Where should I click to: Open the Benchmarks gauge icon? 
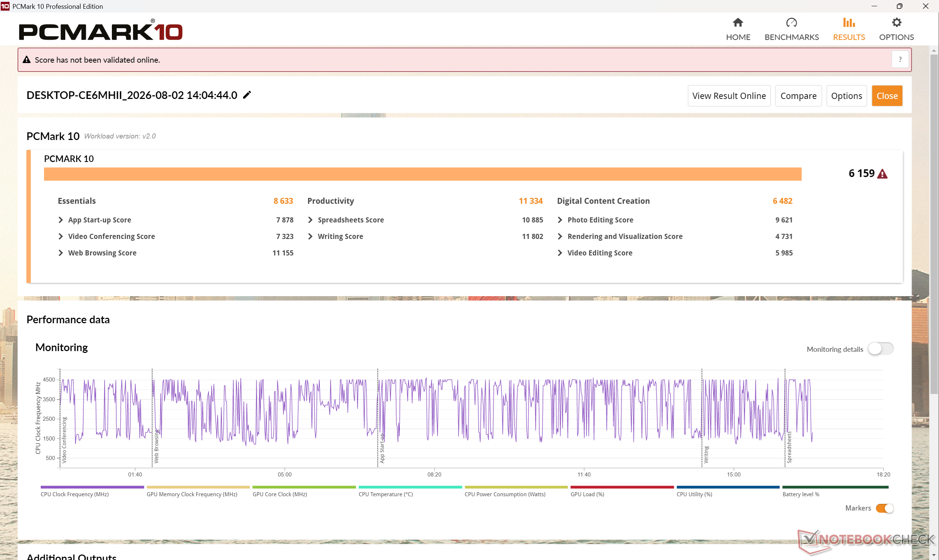[x=792, y=23]
